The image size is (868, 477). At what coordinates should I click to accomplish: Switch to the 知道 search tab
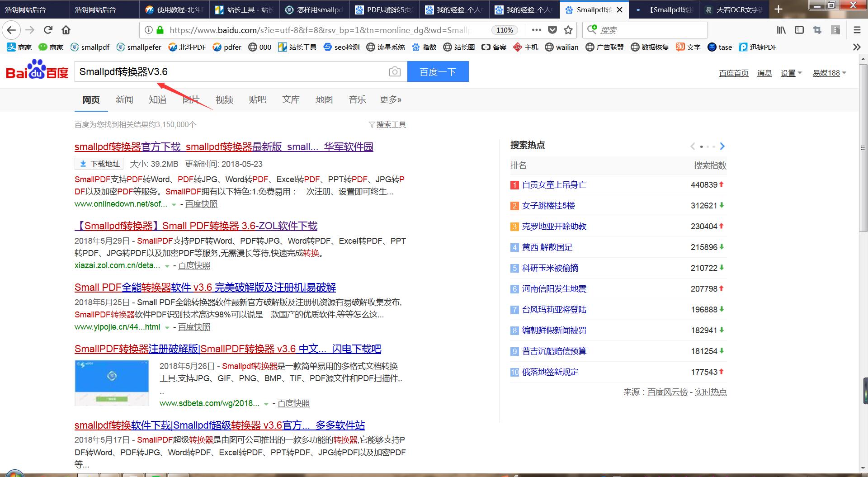click(x=158, y=100)
